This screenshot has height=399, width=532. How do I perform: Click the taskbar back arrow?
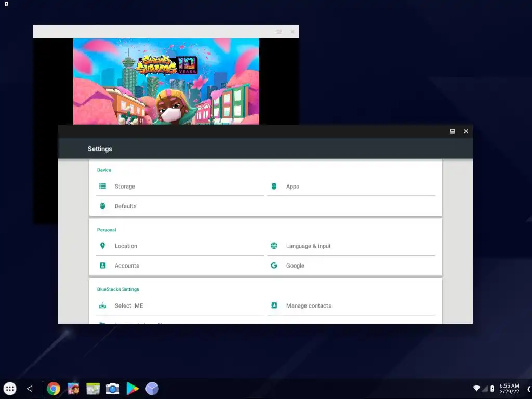[x=30, y=389]
